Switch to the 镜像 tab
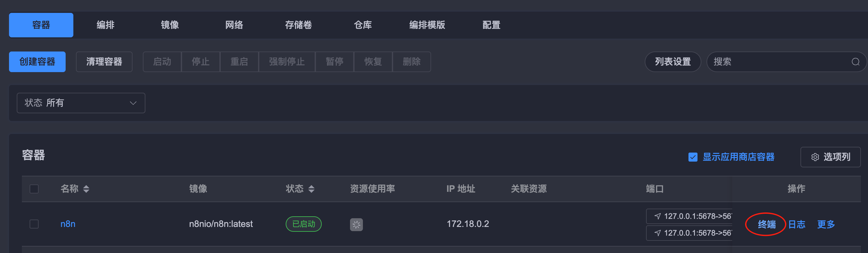The height and width of the screenshot is (253, 868). pos(170,25)
